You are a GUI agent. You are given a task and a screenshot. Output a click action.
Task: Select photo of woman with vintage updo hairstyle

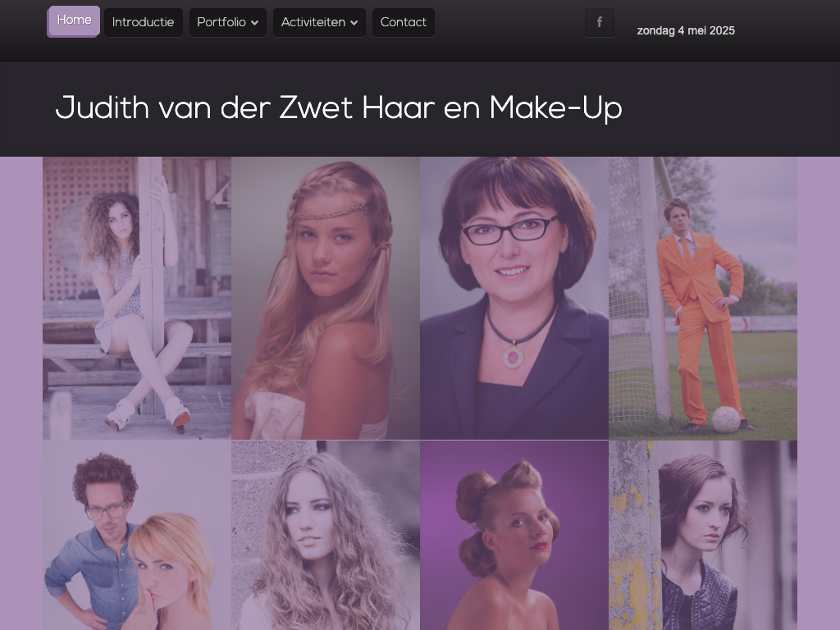point(514,535)
